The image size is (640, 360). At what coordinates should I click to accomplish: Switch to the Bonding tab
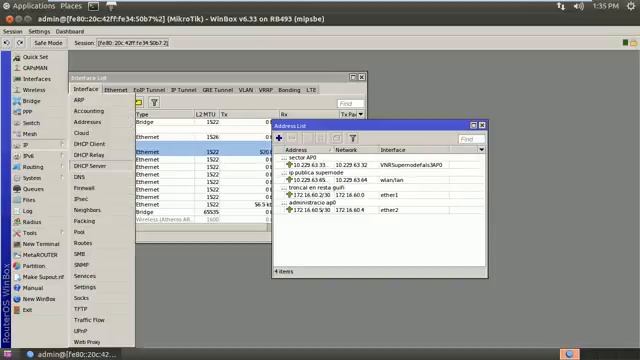pyautogui.click(x=289, y=90)
